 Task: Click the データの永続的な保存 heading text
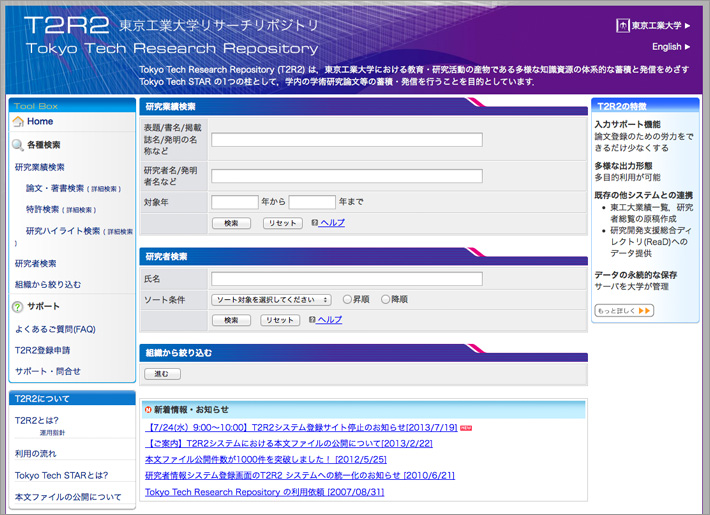pos(636,275)
